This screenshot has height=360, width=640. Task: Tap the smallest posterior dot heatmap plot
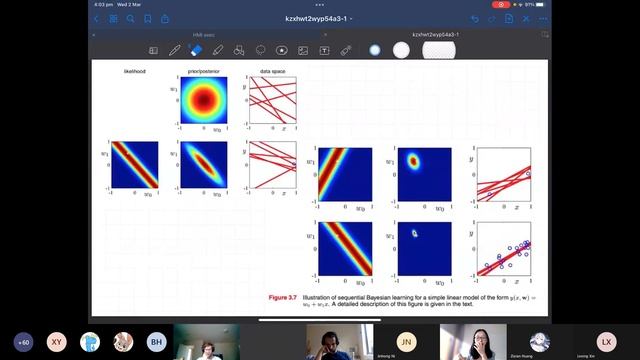point(424,249)
